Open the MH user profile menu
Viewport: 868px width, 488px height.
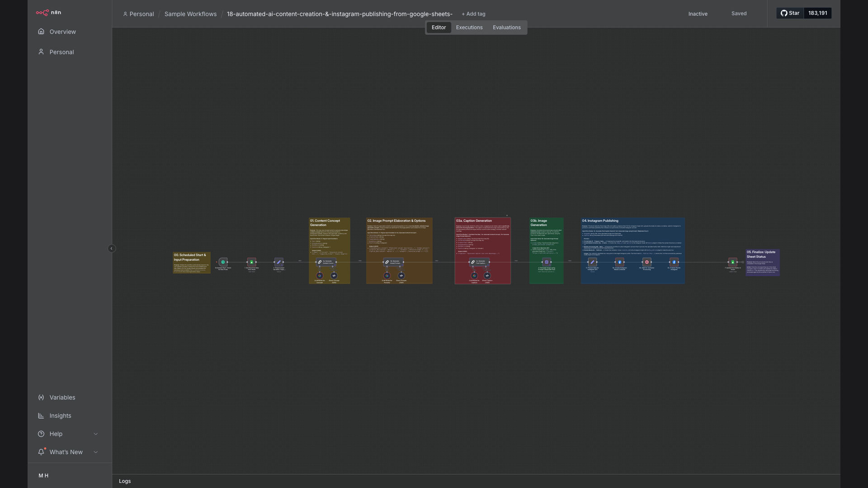coord(43,476)
